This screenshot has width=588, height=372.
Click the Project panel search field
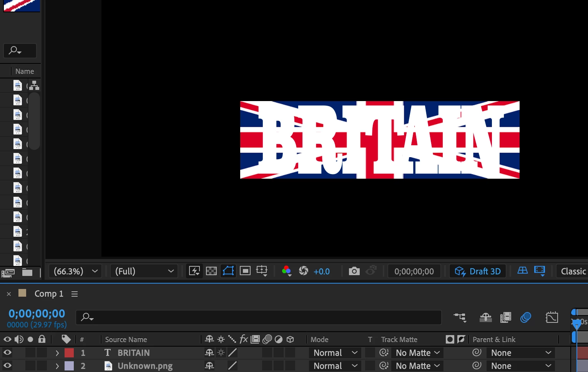tap(20, 50)
